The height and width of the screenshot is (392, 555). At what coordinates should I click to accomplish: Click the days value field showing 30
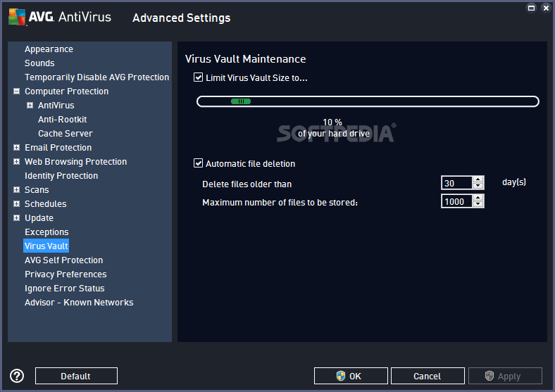(456, 183)
